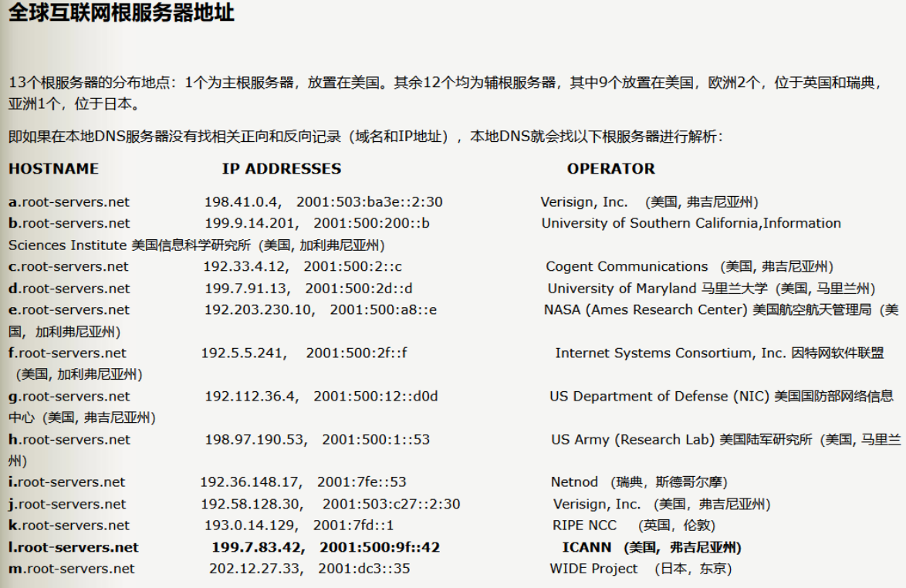Click operator NASA (Ames Research Center)

point(646,310)
